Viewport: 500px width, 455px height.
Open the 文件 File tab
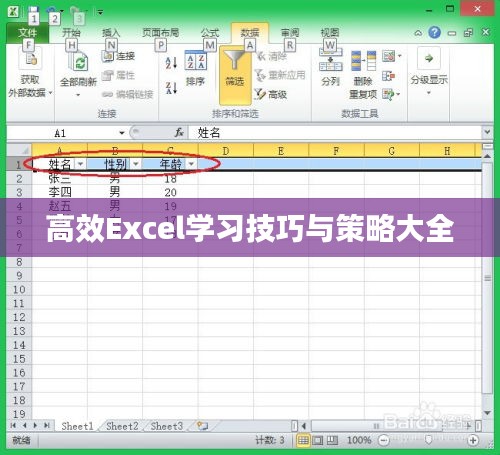[x=28, y=33]
